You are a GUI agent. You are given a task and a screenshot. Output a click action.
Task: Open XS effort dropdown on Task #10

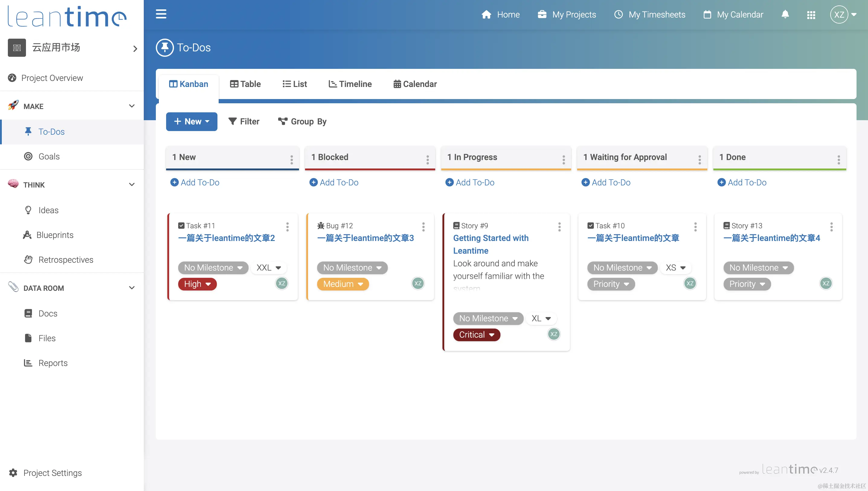(676, 268)
